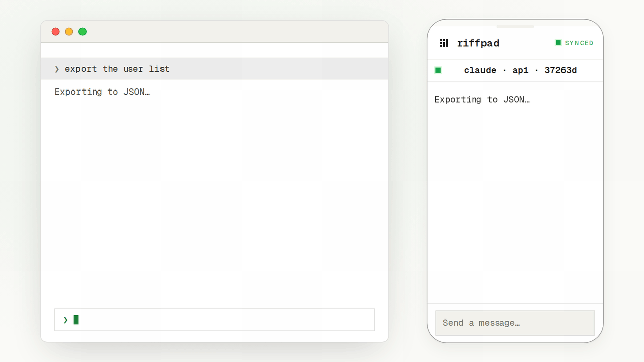
Task: Minimize the terminal window with yellow button
Action: click(x=69, y=32)
